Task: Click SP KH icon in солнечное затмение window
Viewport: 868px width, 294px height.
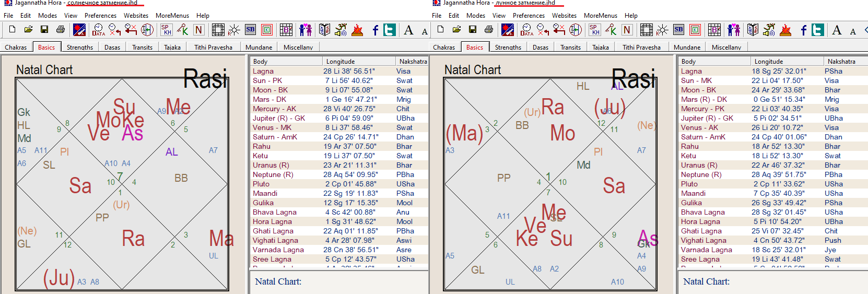Action: (166, 30)
